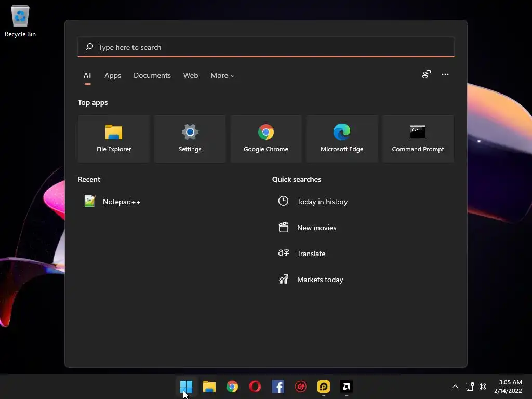
Task: Select the All search tab
Action: click(87, 75)
